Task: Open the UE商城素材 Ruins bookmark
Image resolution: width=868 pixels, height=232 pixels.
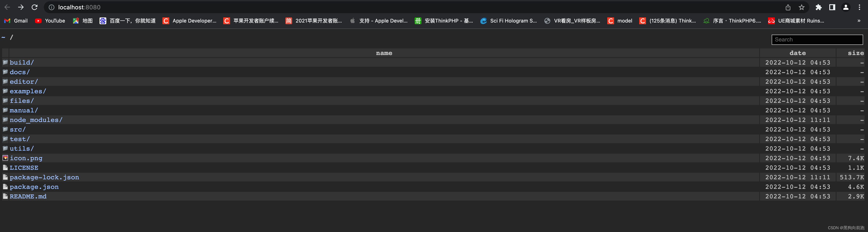Action: (x=796, y=21)
